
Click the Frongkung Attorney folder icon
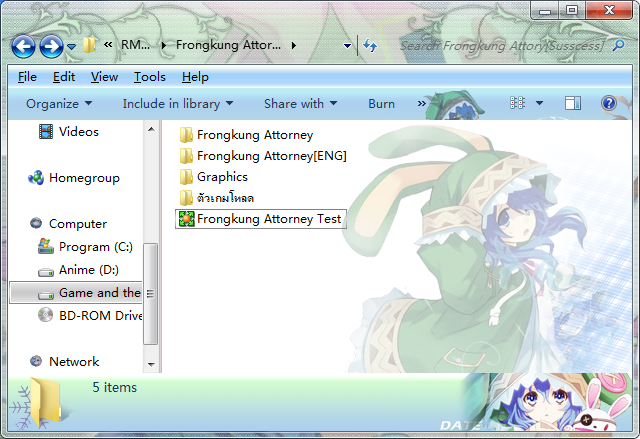click(x=186, y=135)
